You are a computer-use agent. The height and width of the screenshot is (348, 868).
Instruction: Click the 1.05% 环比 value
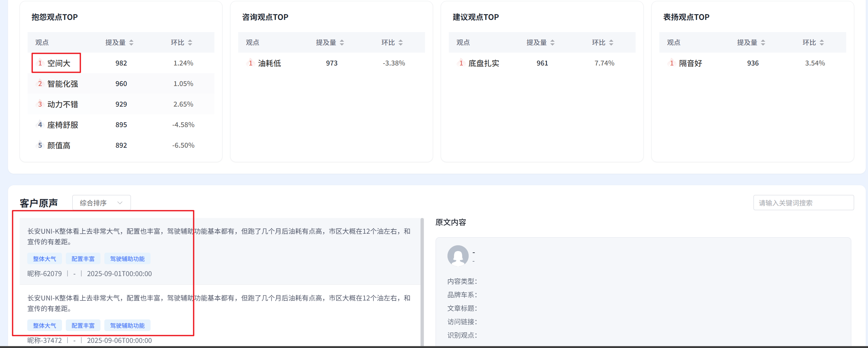183,83
